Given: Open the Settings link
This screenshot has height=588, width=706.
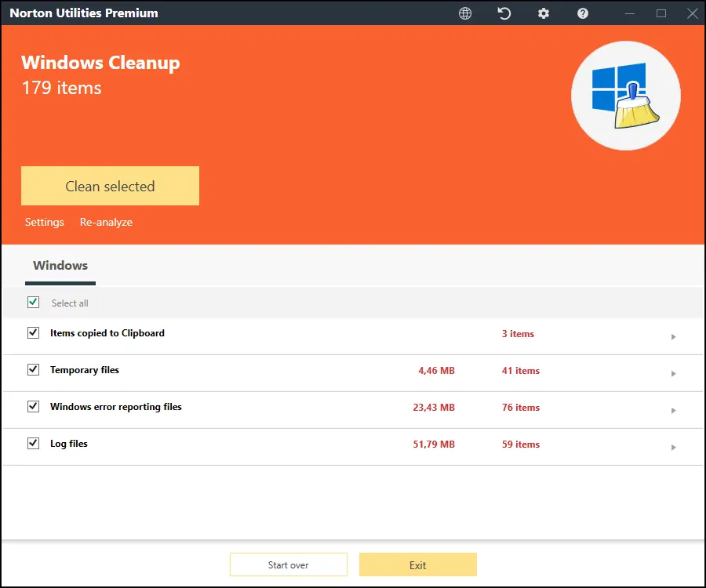Looking at the screenshot, I should pyautogui.click(x=44, y=222).
